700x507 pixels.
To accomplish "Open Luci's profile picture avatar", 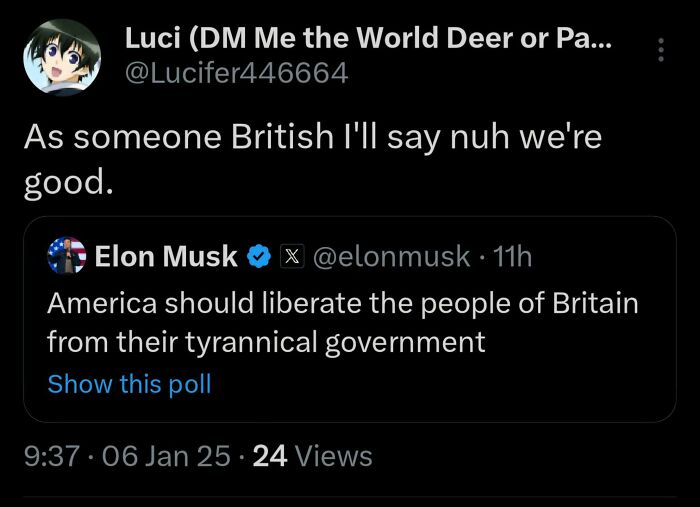I will click(62, 57).
